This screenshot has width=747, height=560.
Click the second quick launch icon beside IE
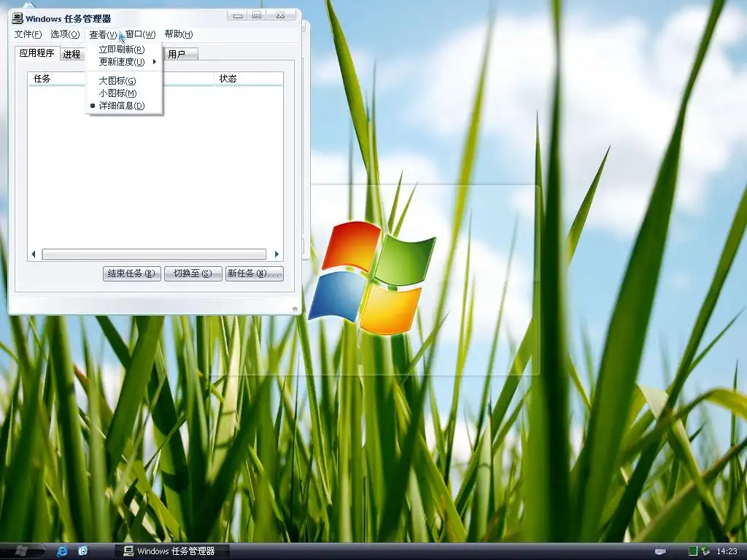83,551
